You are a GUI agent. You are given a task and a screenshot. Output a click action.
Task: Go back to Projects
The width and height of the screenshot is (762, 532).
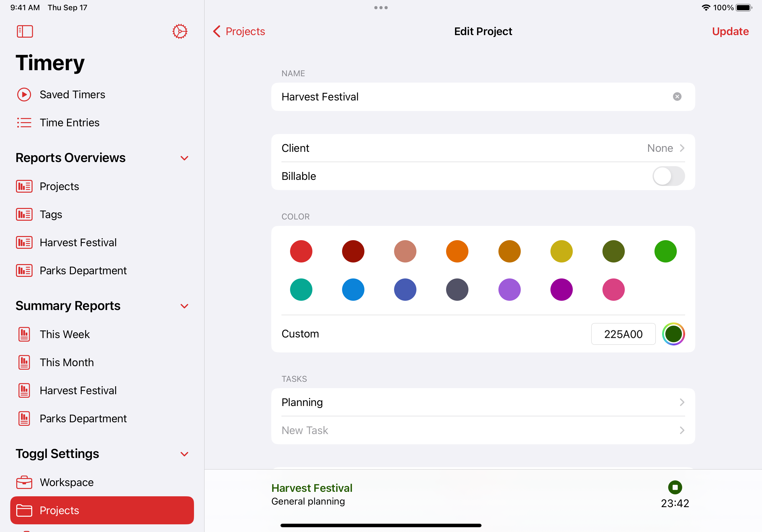239,32
